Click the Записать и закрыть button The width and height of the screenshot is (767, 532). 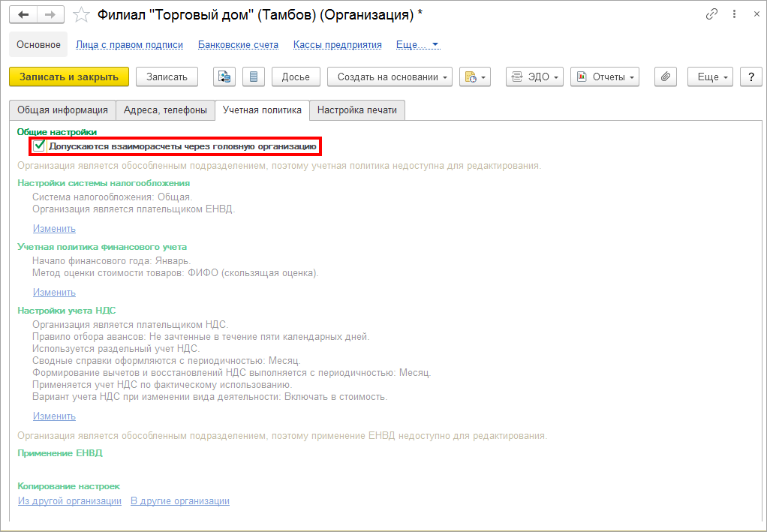coord(69,77)
